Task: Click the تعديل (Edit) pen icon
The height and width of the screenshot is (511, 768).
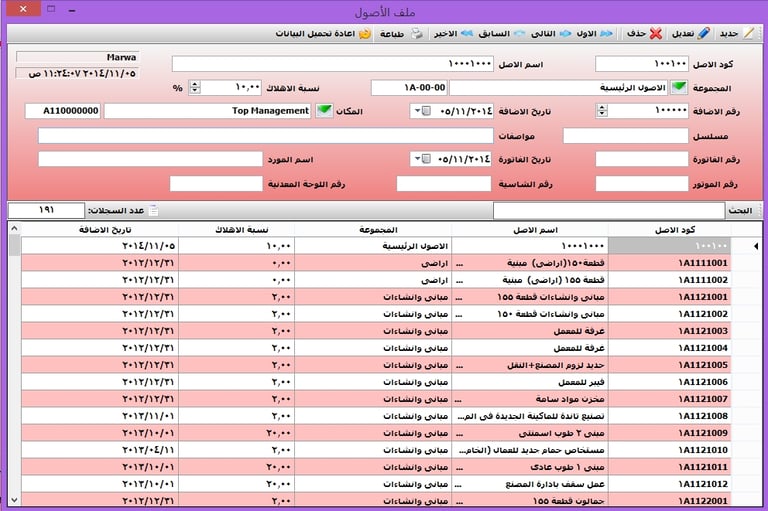Action: click(x=704, y=33)
